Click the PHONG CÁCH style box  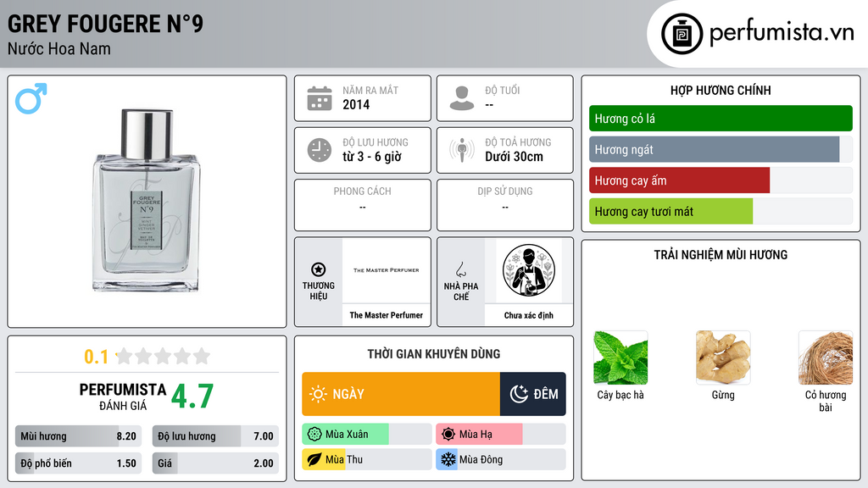[x=363, y=205]
